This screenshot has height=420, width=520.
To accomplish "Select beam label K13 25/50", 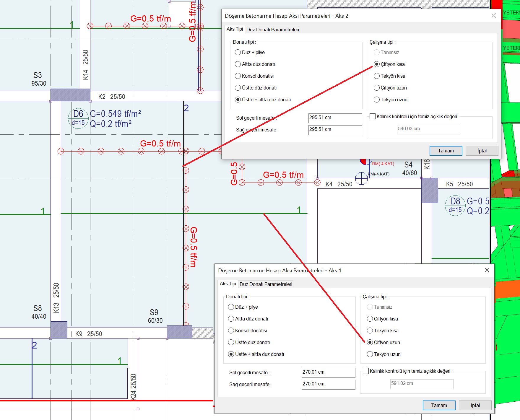I will [56, 298].
